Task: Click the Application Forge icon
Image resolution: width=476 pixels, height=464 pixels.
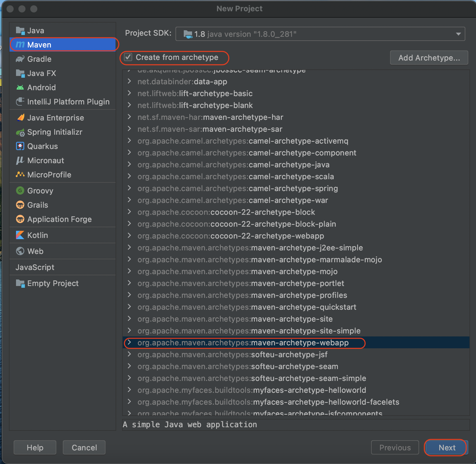Action: pos(20,219)
